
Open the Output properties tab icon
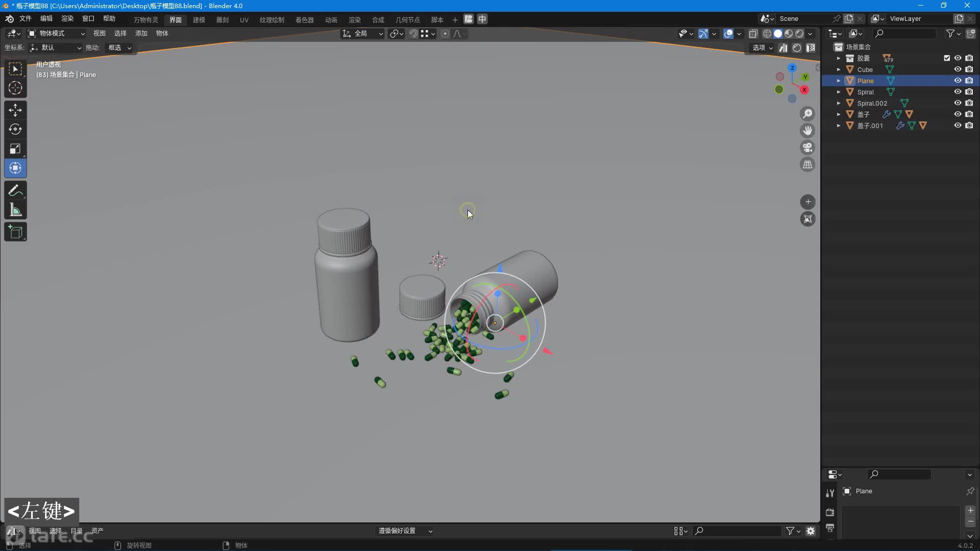pyautogui.click(x=830, y=528)
